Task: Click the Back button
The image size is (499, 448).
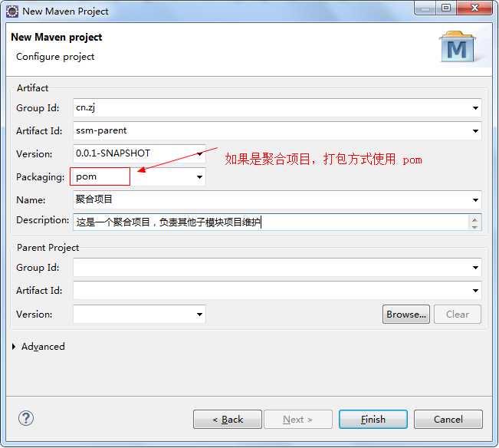Action: click(228, 420)
